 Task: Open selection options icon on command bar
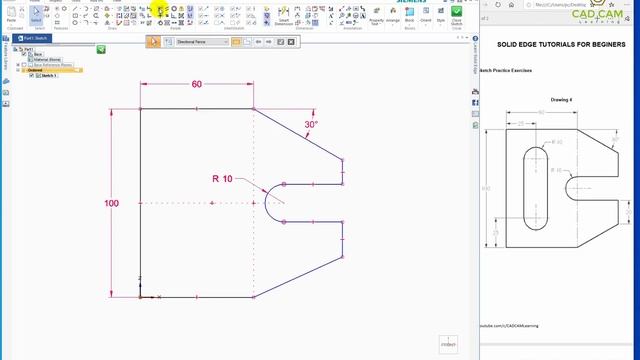[168, 42]
